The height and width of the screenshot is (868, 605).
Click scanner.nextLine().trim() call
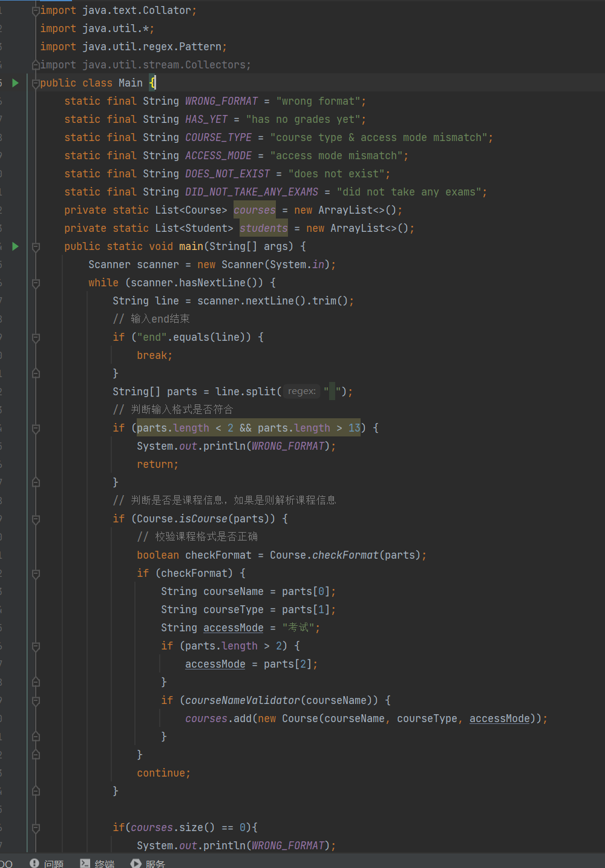click(273, 301)
